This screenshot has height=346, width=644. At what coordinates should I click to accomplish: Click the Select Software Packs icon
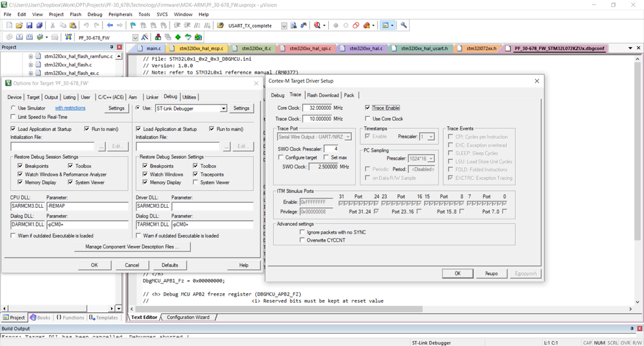tap(188, 37)
